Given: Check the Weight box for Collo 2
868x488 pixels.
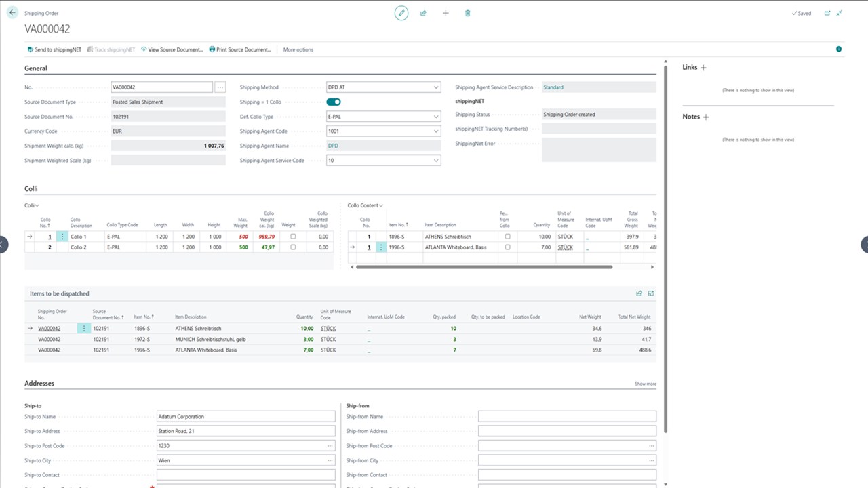Looking at the screenshot, I should [x=293, y=247].
